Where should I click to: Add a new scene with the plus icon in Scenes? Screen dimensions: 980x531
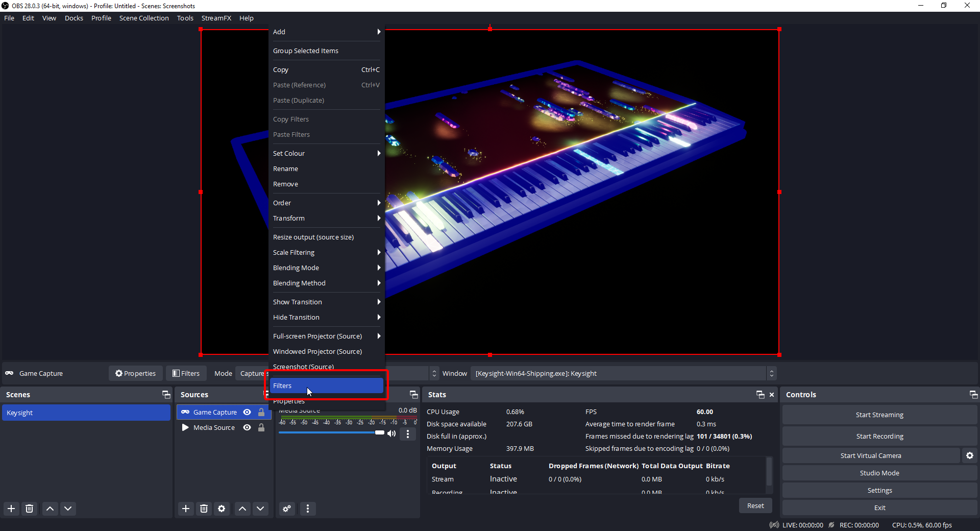[x=11, y=509]
